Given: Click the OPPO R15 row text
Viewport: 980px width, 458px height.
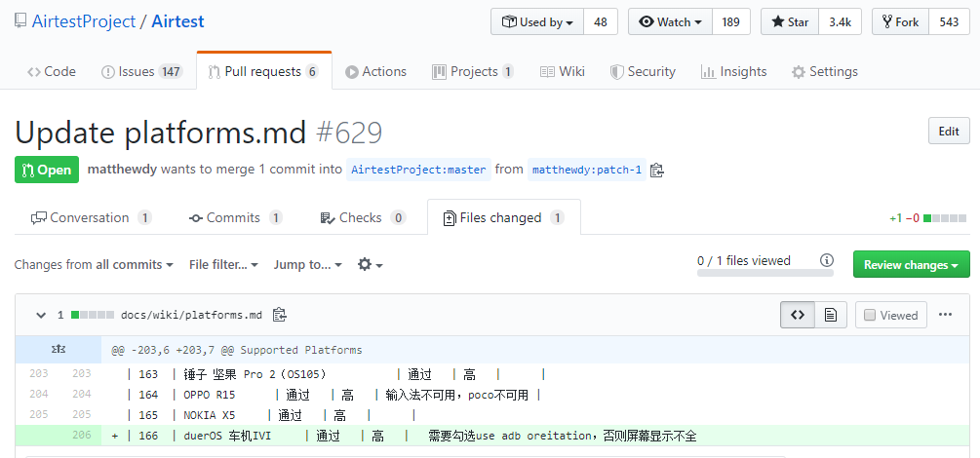Looking at the screenshot, I should click(x=210, y=395).
